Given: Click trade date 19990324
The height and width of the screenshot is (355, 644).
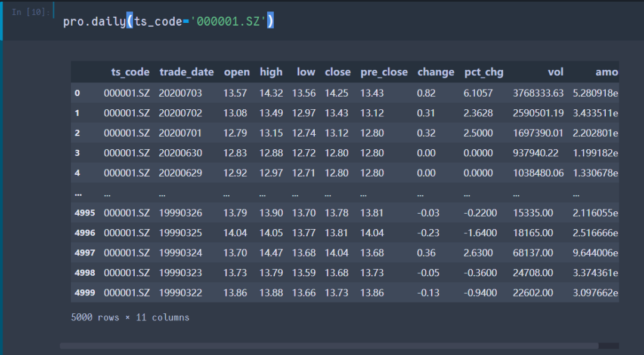Looking at the screenshot, I should coord(180,253).
